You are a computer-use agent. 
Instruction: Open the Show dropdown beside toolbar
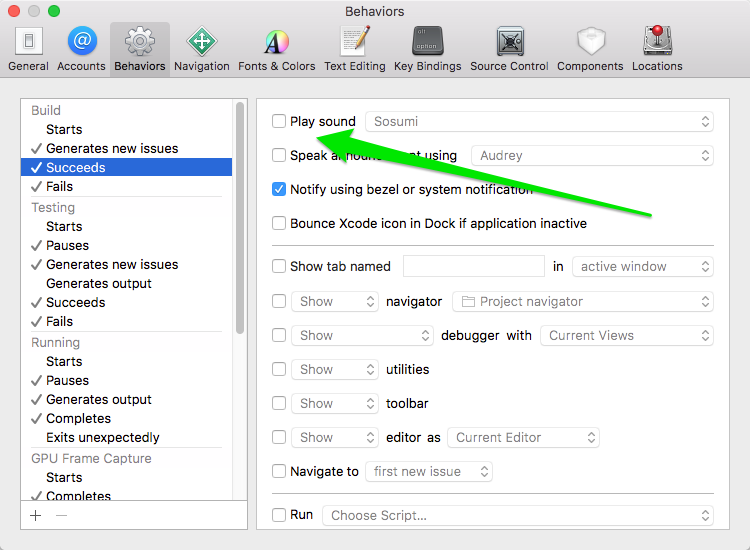[335, 404]
